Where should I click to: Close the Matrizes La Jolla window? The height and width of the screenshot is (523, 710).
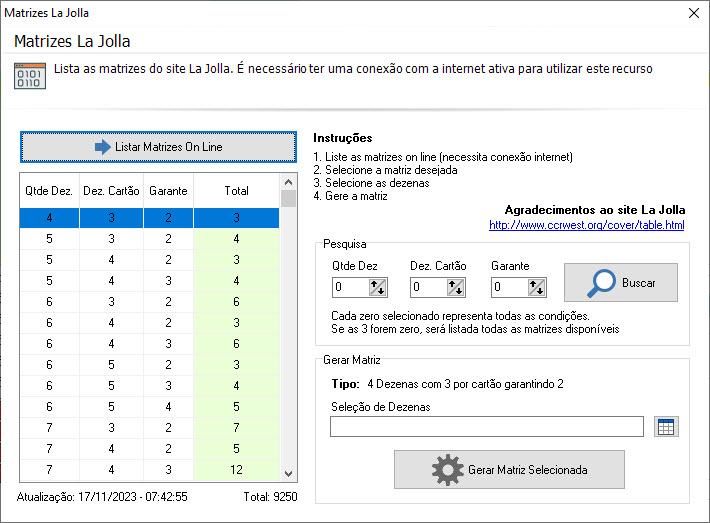point(694,13)
